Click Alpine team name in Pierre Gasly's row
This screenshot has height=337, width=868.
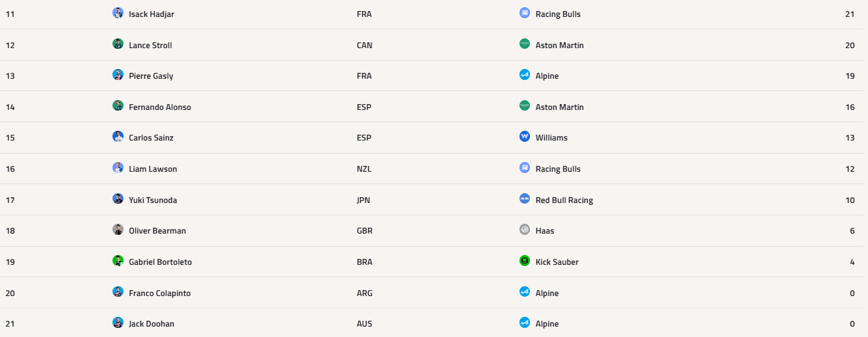547,76
